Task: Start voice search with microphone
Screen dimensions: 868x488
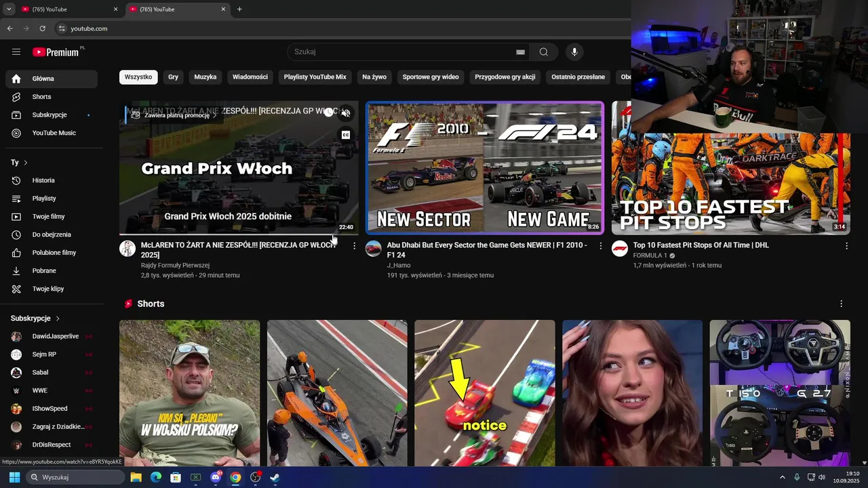Action: pos(574,52)
